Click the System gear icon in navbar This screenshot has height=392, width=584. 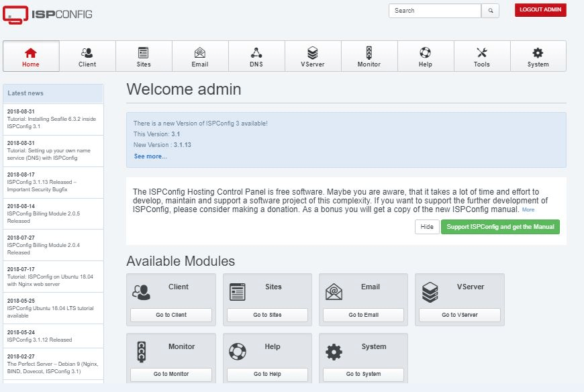(538, 52)
